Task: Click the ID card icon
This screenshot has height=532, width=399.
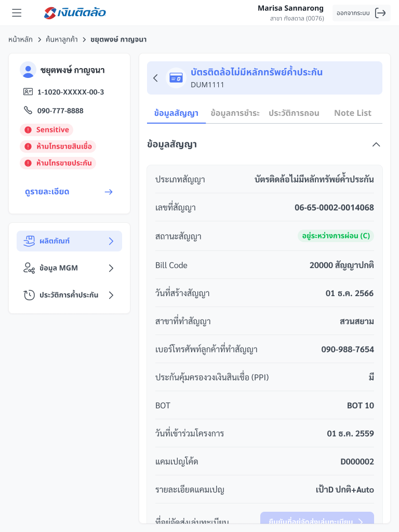Action: [28, 91]
